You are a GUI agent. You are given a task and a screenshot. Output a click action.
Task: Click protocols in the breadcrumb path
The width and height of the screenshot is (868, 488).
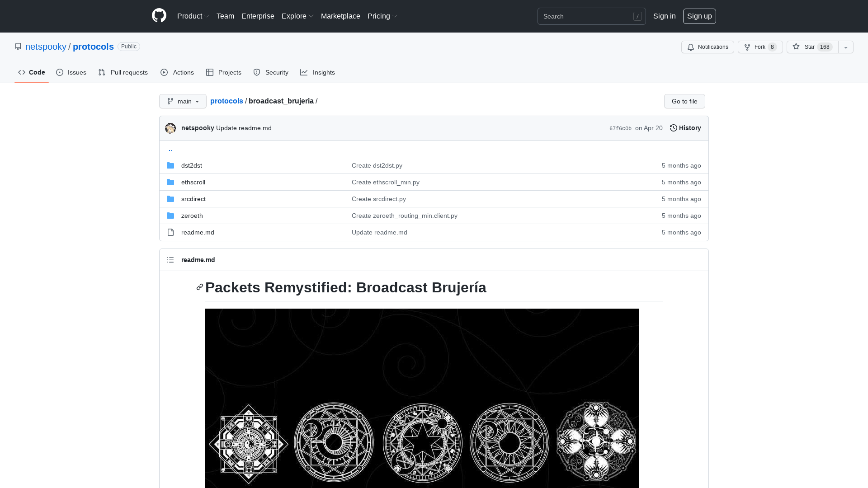click(226, 101)
